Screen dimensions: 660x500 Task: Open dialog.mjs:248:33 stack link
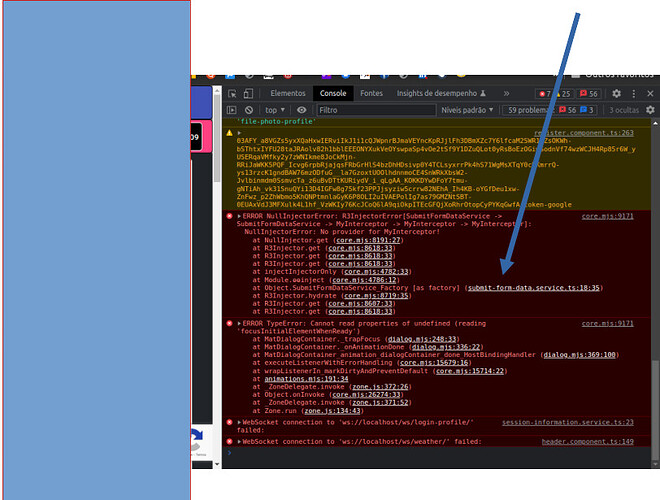point(422,339)
